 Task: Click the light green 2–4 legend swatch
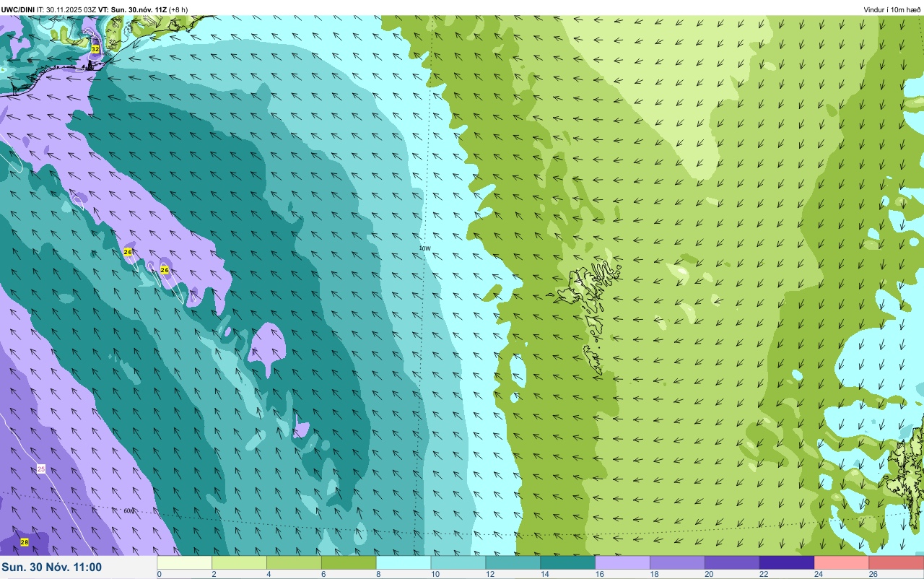[x=239, y=562]
